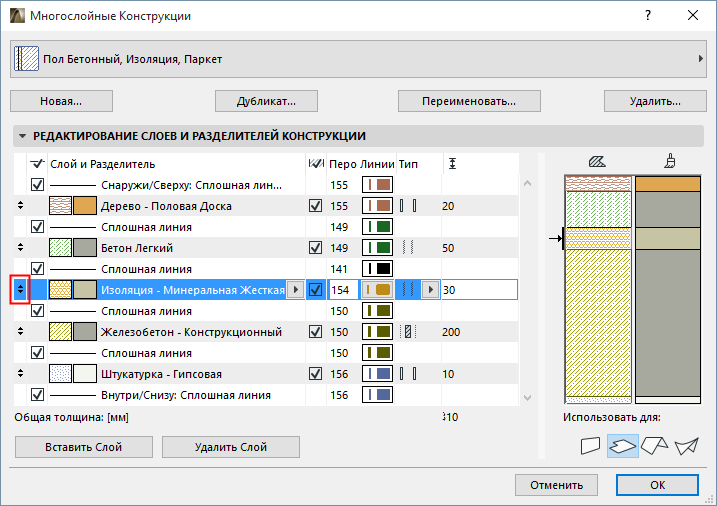
Task: Click the cut fill hatch of Бетон Легкий
Action: [60, 248]
